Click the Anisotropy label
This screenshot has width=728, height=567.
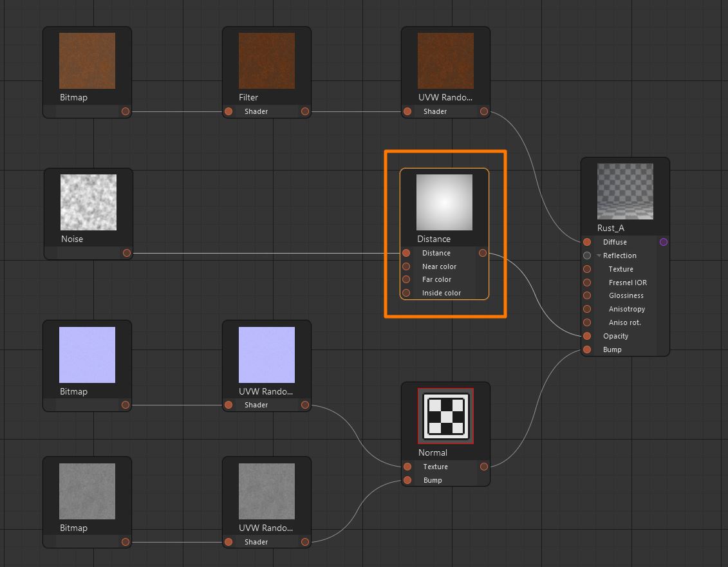click(x=627, y=310)
